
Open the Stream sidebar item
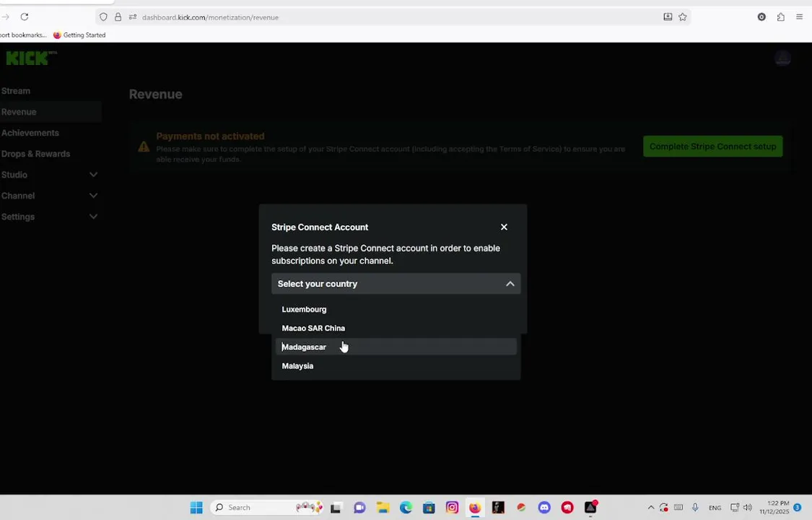coord(16,90)
